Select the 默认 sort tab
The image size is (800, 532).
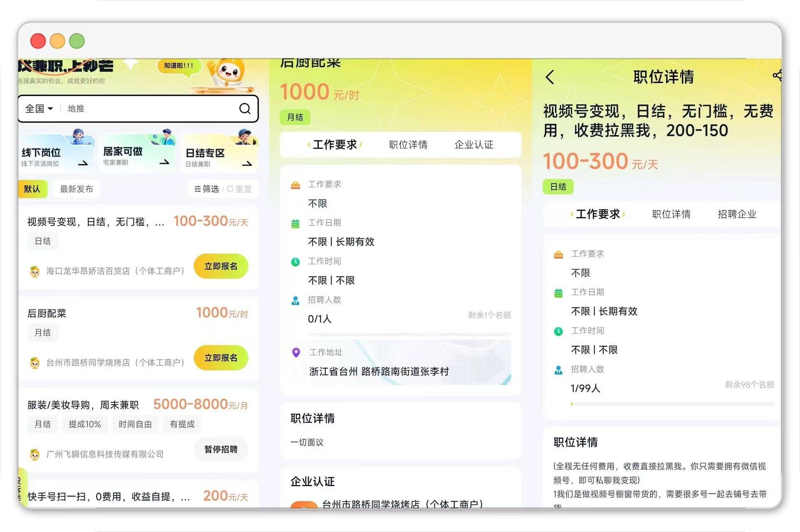[x=32, y=189]
